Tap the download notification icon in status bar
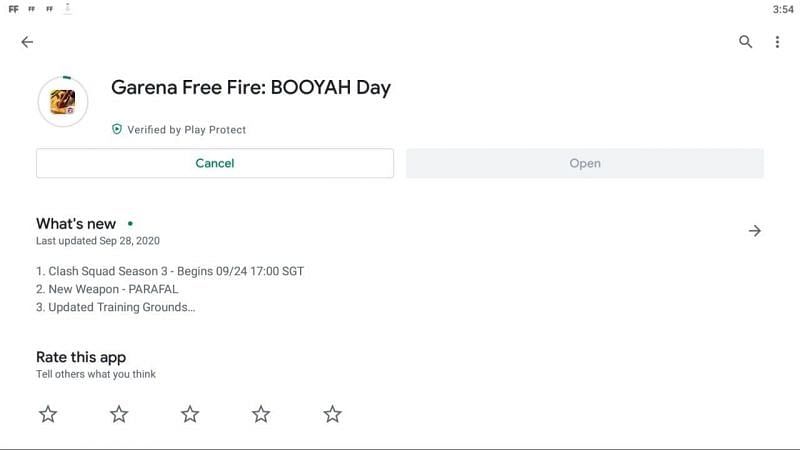 coord(67,8)
